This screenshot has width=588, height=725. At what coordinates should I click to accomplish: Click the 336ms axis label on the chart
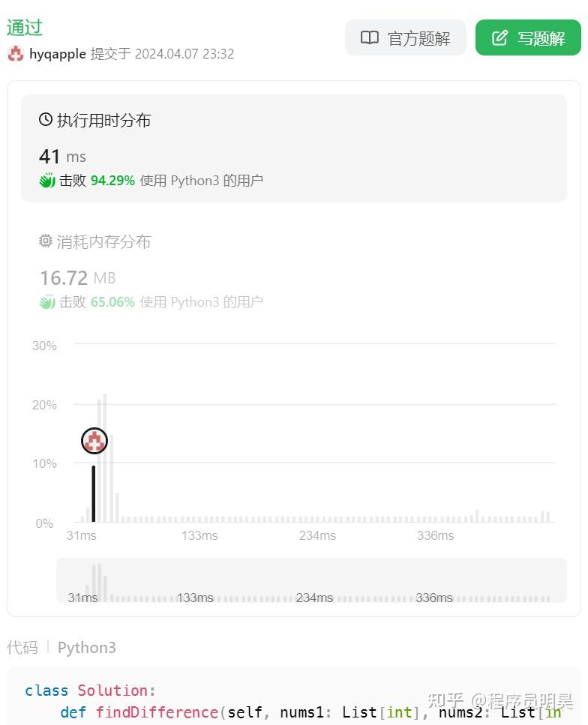435,535
